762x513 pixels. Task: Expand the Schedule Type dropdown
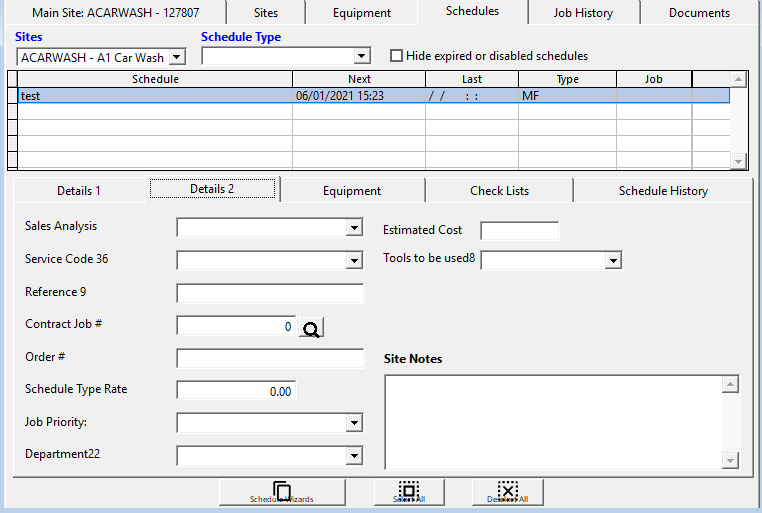click(362, 57)
